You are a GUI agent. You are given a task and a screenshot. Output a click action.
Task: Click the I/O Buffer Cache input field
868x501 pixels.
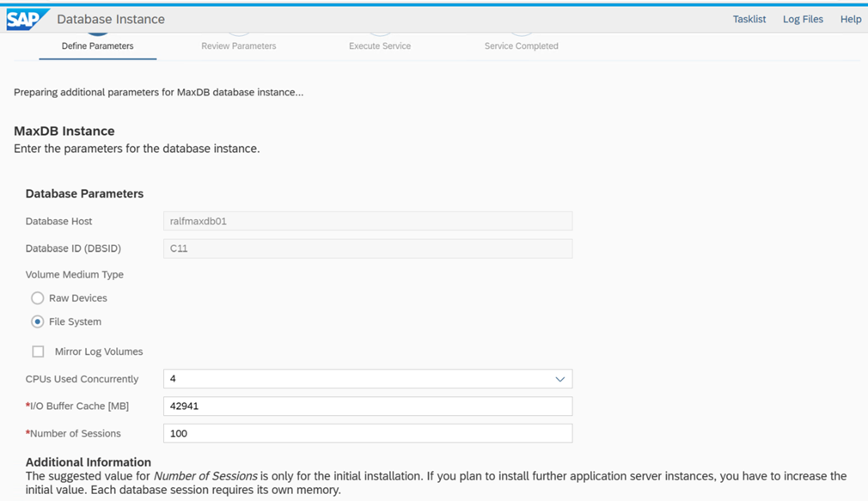pyautogui.click(x=368, y=406)
